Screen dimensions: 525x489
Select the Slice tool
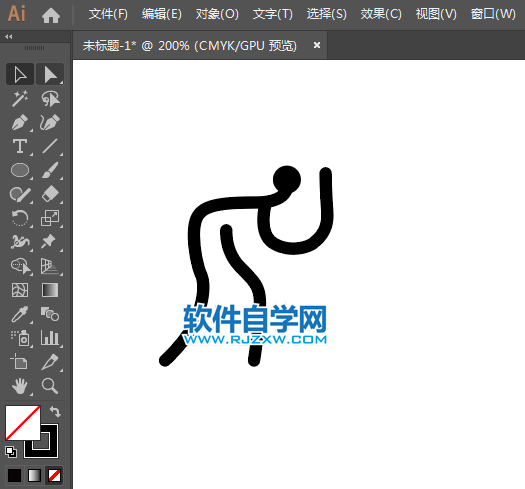[x=50, y=362]
